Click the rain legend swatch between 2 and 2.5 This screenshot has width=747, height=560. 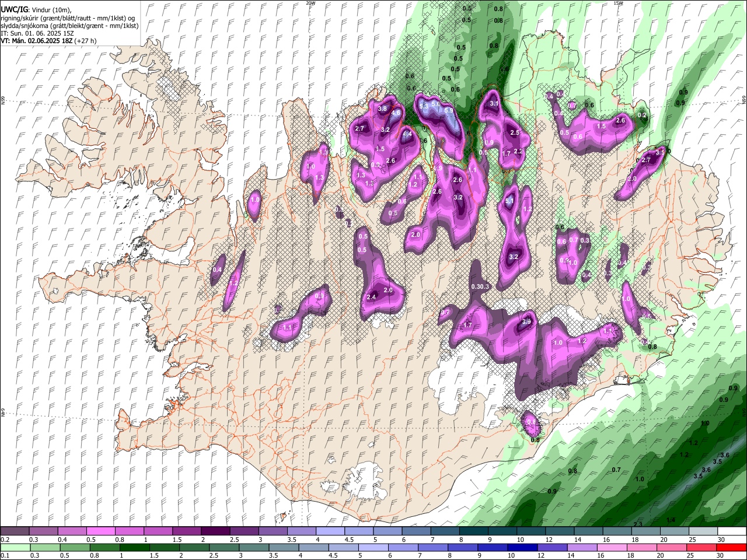pos(194,547)
